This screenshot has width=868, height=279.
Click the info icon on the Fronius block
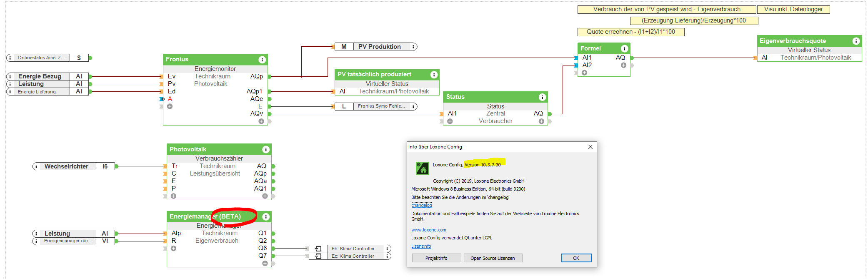(x=262, y=60)
